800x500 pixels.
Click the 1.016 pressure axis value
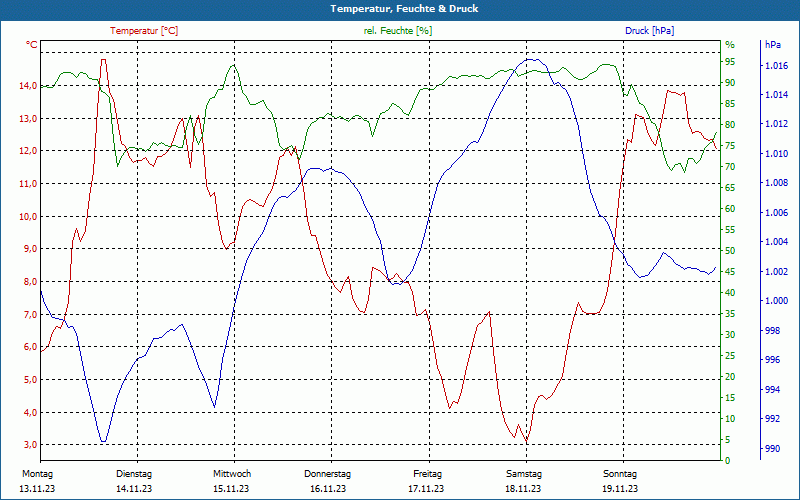tap(776, 65)
